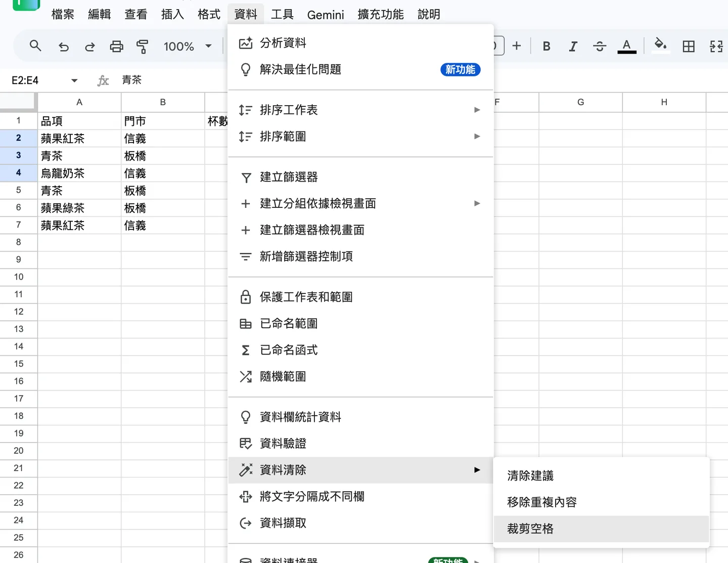Open the borders tool
728x563 pixels.
(x=689, y=47)
